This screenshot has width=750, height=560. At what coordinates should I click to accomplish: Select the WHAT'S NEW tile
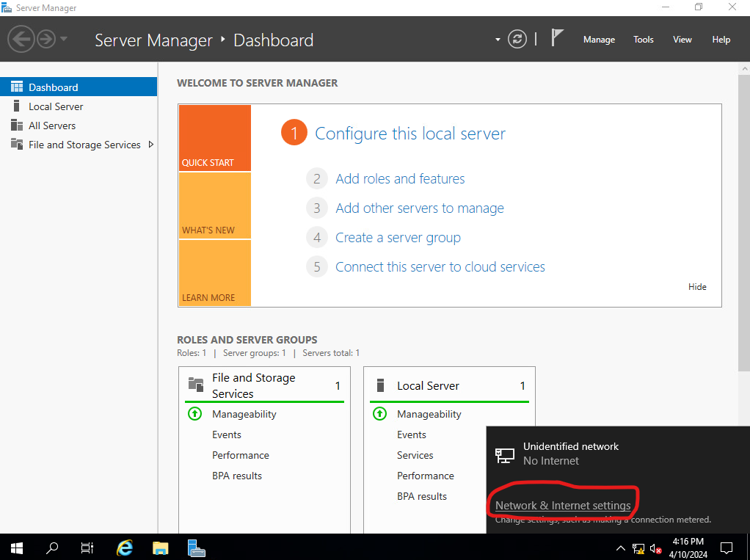point(215,206)
